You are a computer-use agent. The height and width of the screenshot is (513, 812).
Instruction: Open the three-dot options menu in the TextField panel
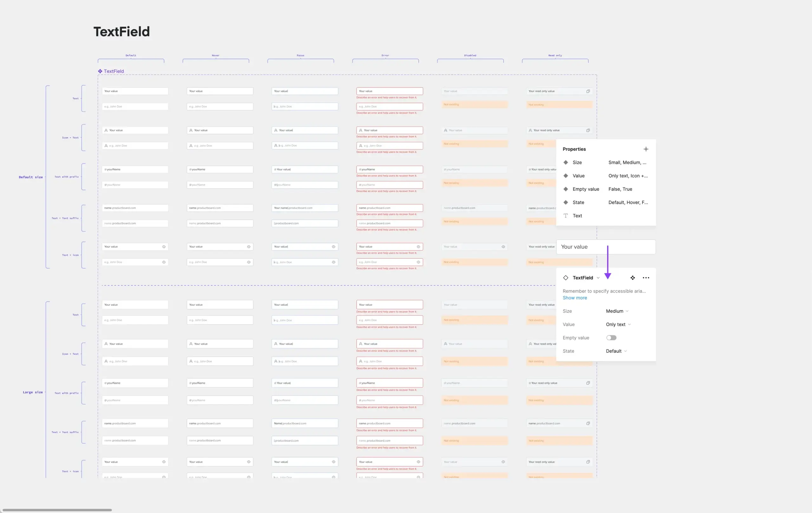pos(646,277)
